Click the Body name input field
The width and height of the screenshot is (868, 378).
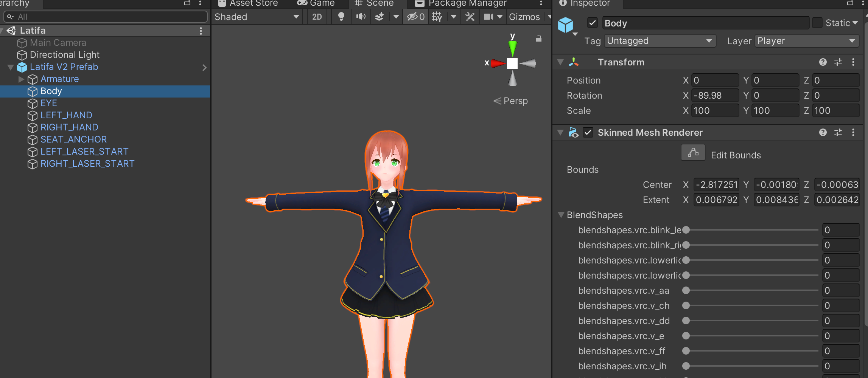(x=706, y=23)
